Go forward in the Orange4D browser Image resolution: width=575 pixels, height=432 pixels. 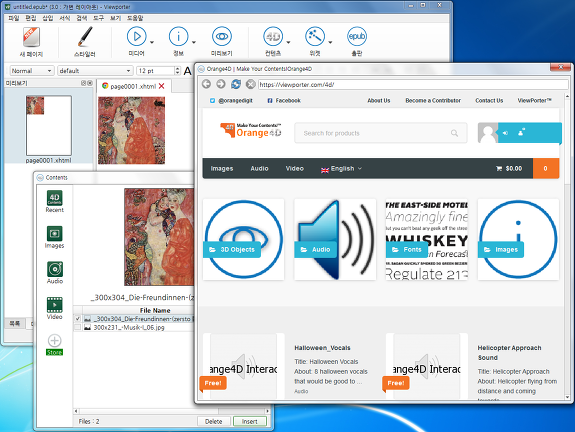(221, 84)
